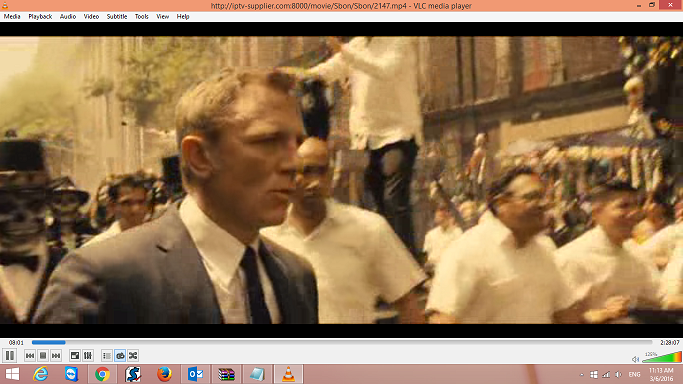The image size is (683, 384).
Task: Toggle the playlist view
Action: point(107,356)
